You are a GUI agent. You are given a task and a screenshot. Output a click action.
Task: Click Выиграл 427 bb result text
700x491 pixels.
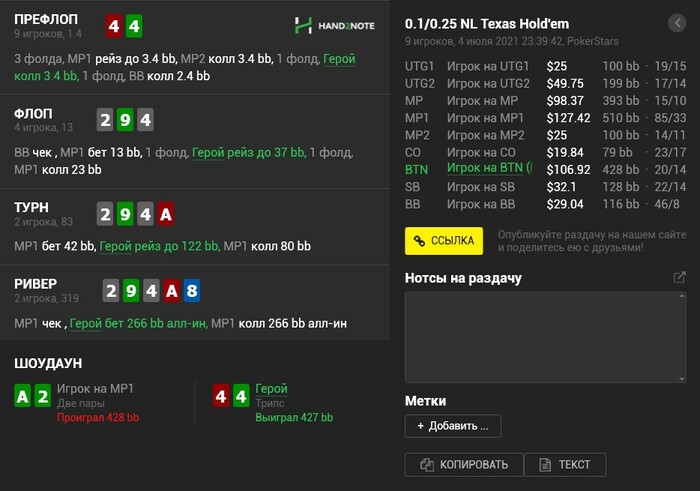(294, 418)
